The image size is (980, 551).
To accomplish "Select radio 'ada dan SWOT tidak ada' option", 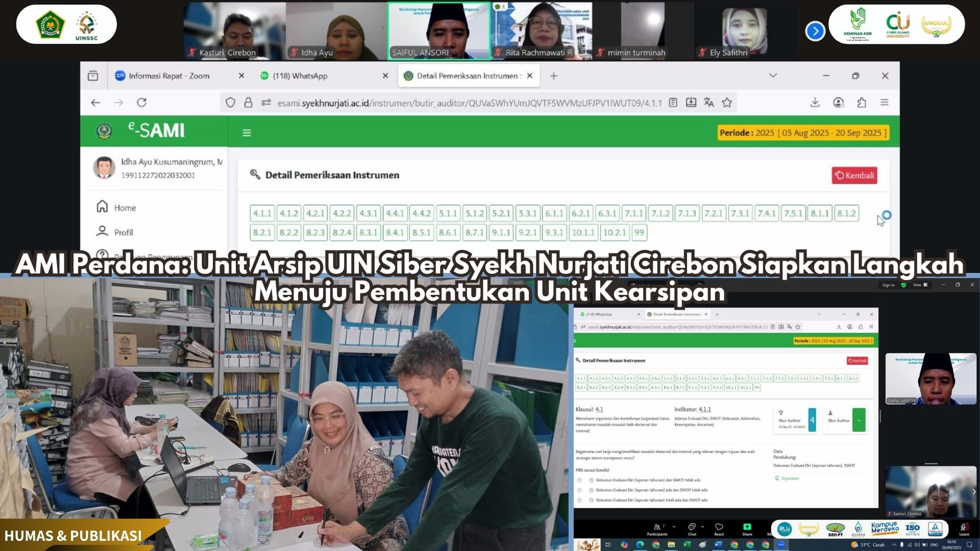I will pos(591,490).
